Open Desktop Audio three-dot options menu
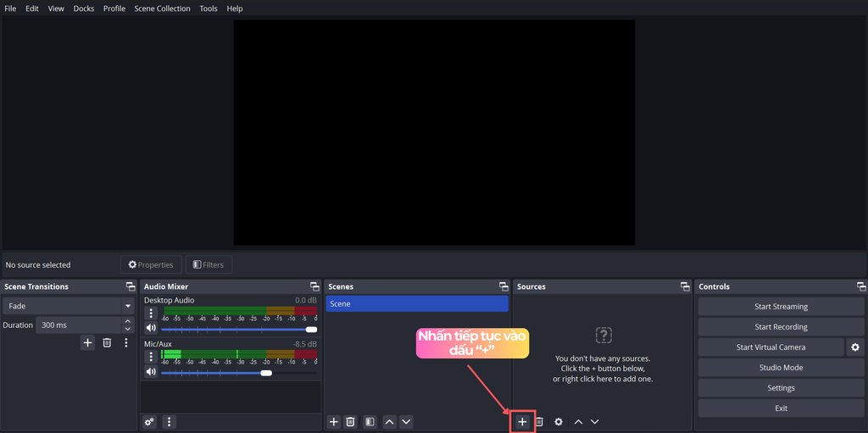Image resolution: width=868 pixels, height=433 pixels. coord(151,314)
